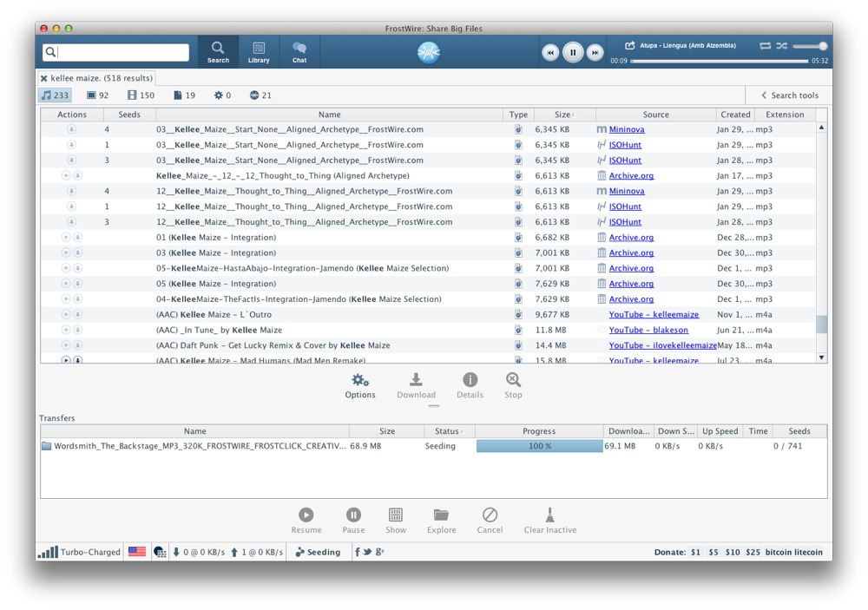Open the Library section
Viewport: 868px width, 610px height.
(x=259, y=52)
